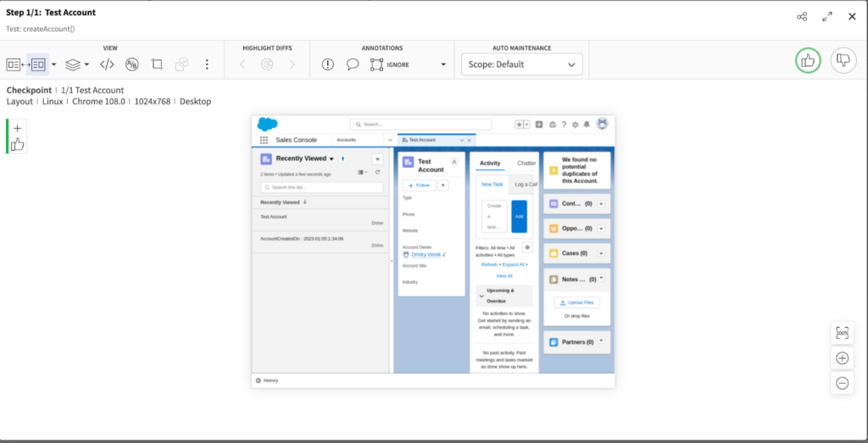This screenshot has width=868, height=443.
Task: Open the annotation region type dropdown
Action: [x=442, y=64]
